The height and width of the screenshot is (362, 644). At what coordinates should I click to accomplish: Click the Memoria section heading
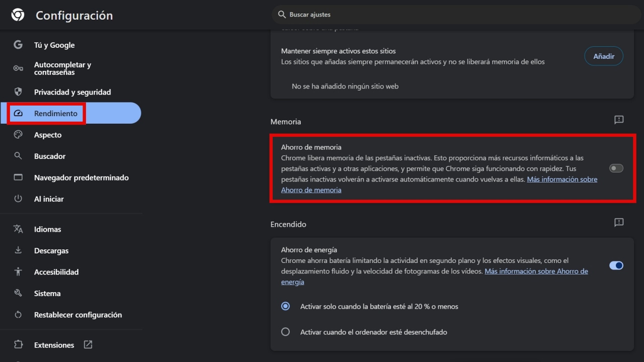[x=285, y=122]
